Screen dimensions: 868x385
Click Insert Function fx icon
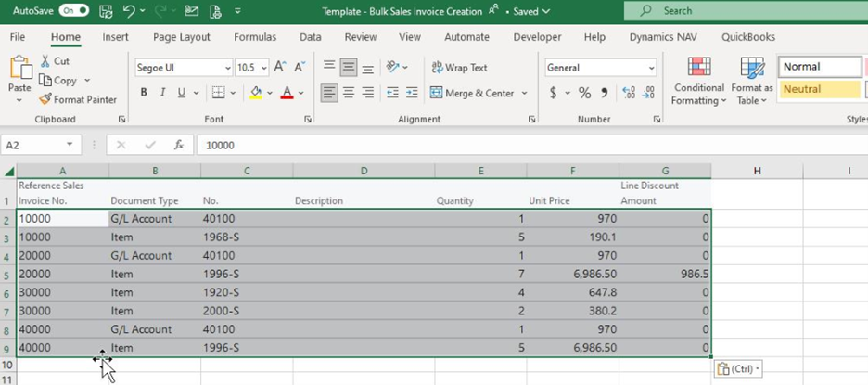click(x=178, y=146)
